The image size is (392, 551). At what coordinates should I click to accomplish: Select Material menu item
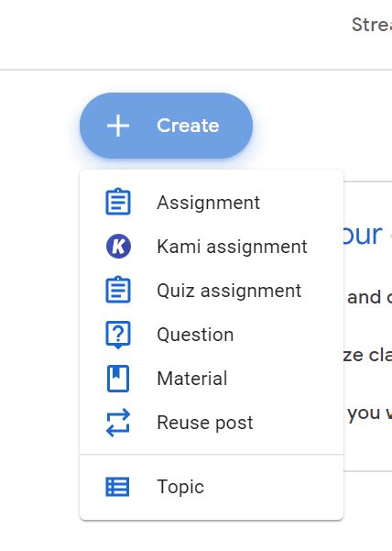(x=212, y=379)
